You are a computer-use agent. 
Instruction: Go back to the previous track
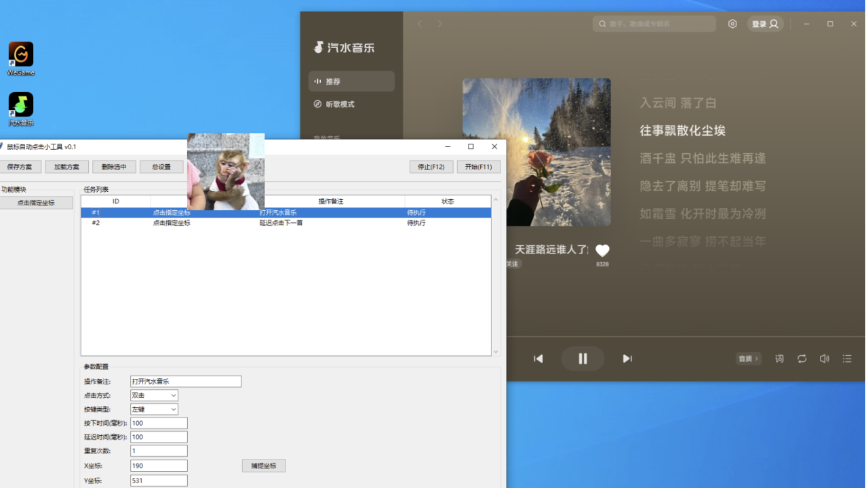coord(538,359)
